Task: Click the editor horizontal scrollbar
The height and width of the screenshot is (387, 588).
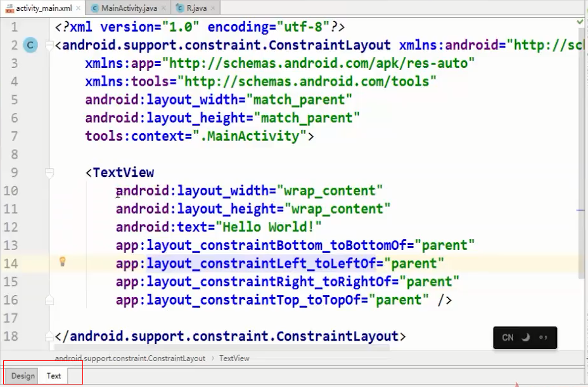Action: pos(222,347)
